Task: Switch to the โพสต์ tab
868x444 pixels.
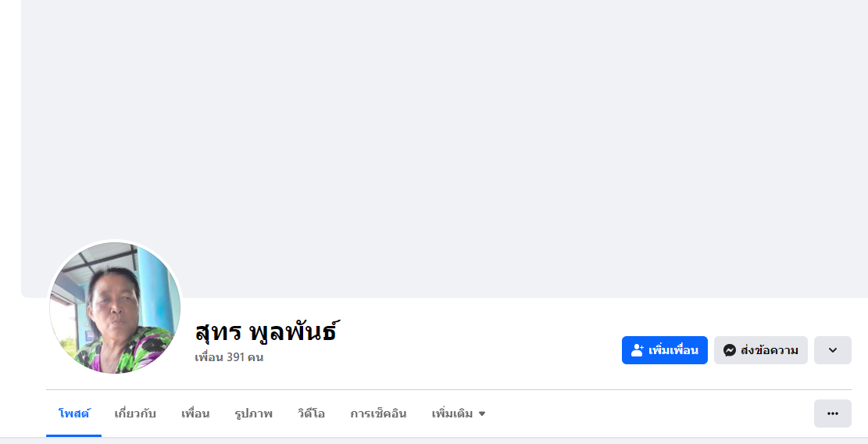Action: [x=74, y=414]
